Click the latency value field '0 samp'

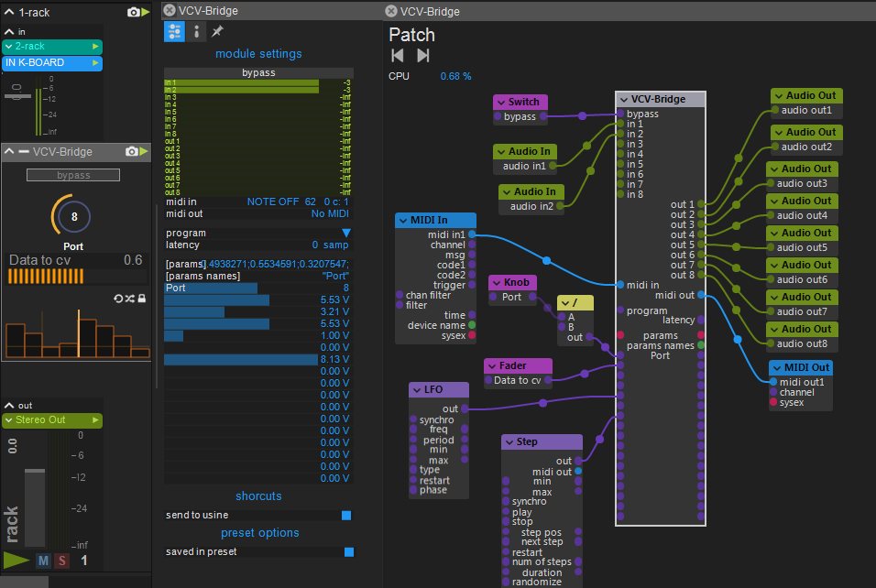tap(330, 245)
